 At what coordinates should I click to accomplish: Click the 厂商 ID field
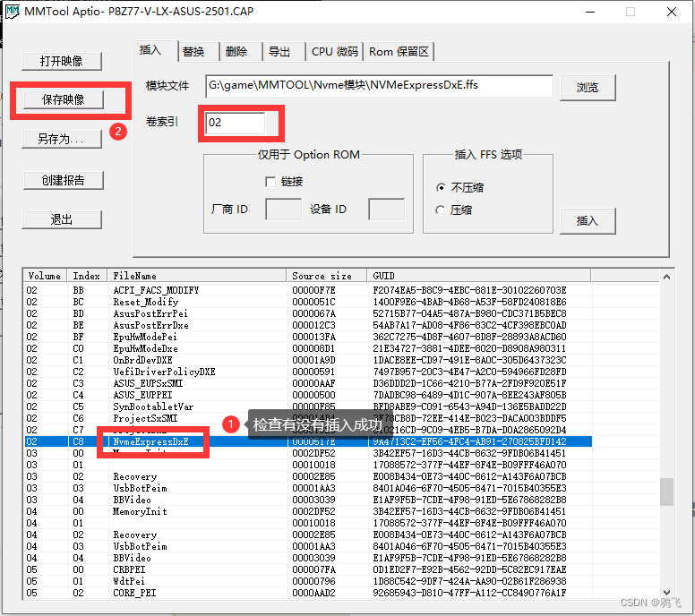284,210
